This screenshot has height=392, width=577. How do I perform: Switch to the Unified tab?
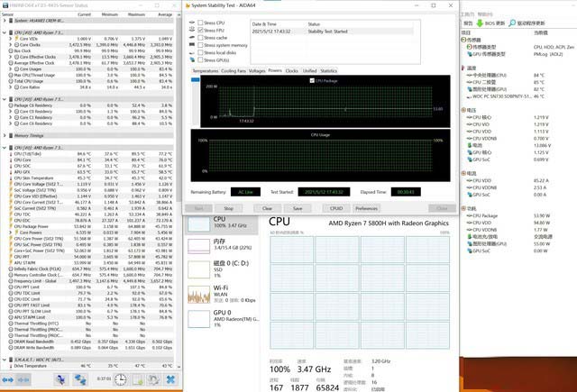(x=309, y=70)
